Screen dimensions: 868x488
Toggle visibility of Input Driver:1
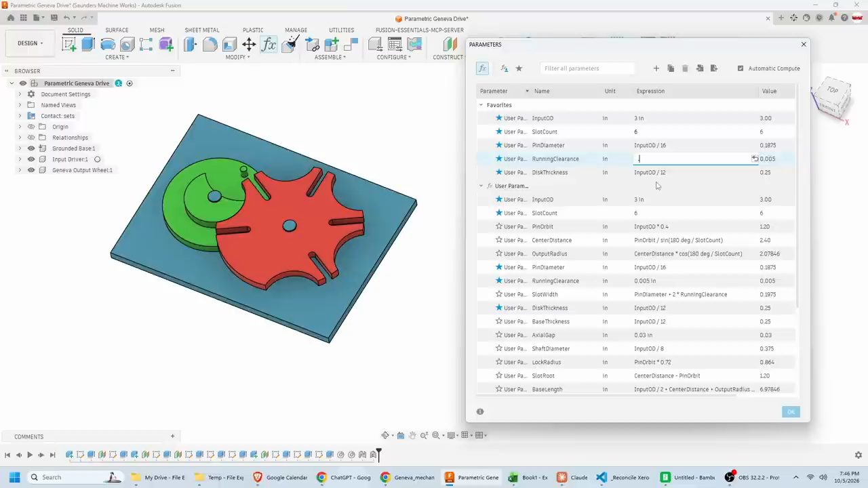tap(31, 159)
